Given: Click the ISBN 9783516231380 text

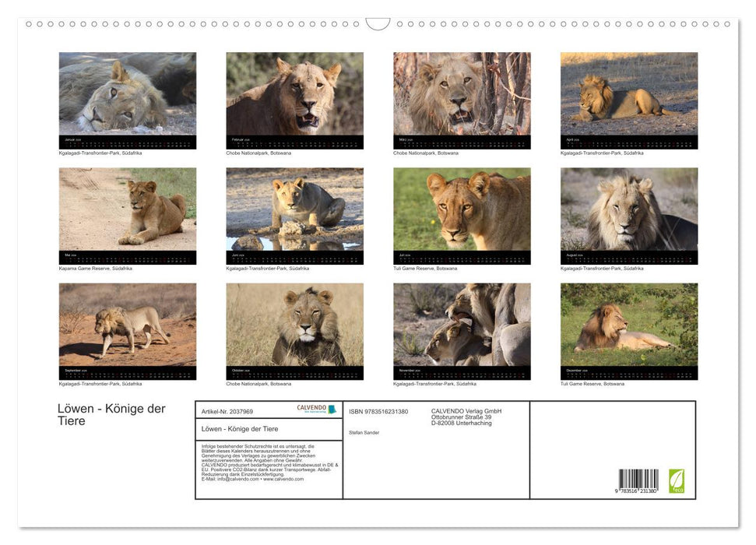Looking at the screenshot, I should tap(378, 411).
